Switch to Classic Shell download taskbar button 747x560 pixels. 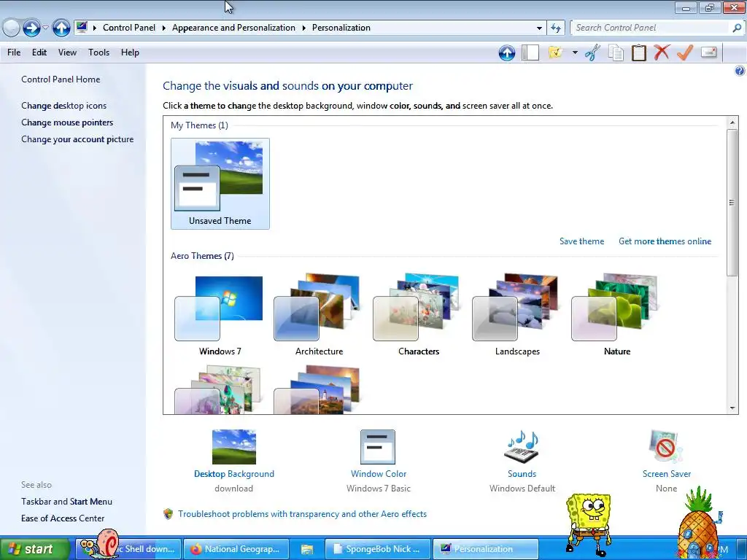(128, 549)
